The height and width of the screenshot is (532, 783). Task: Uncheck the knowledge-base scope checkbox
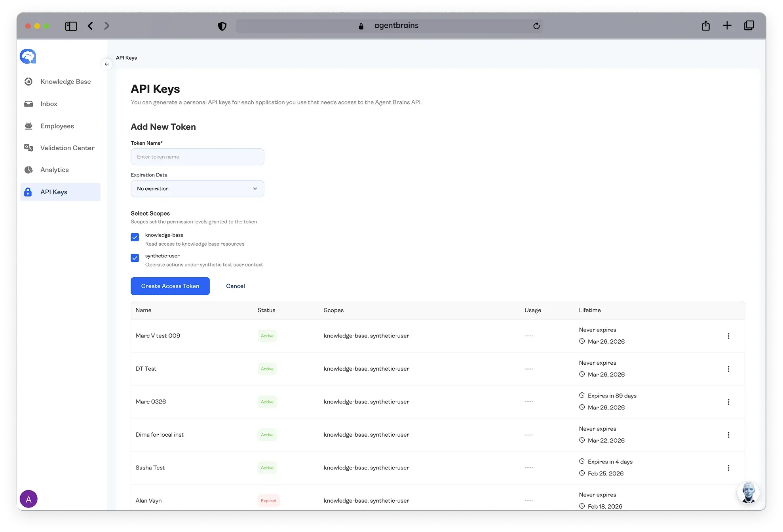[135, 237]
